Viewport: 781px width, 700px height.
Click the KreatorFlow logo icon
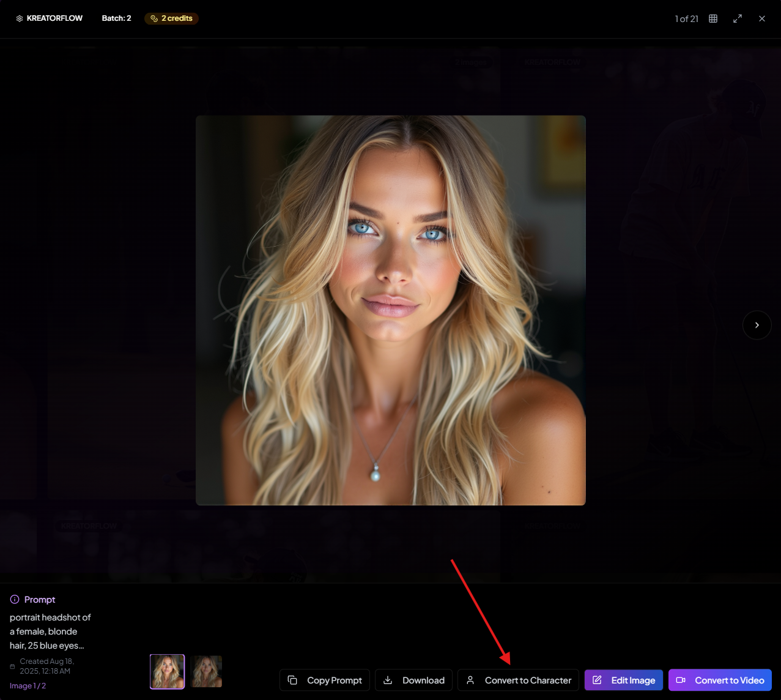pyautogui.click(x=20, y=18)
